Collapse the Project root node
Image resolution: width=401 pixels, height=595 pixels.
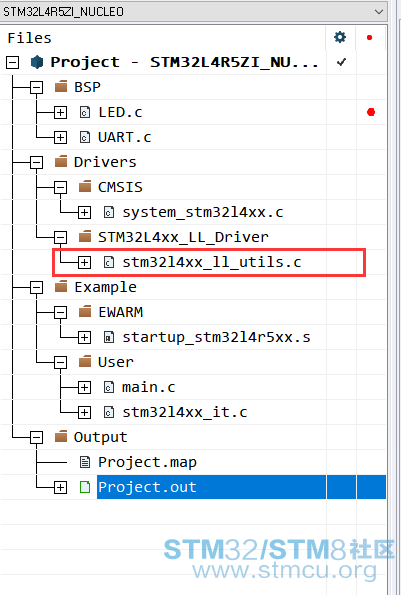click(x=12, y=62)
